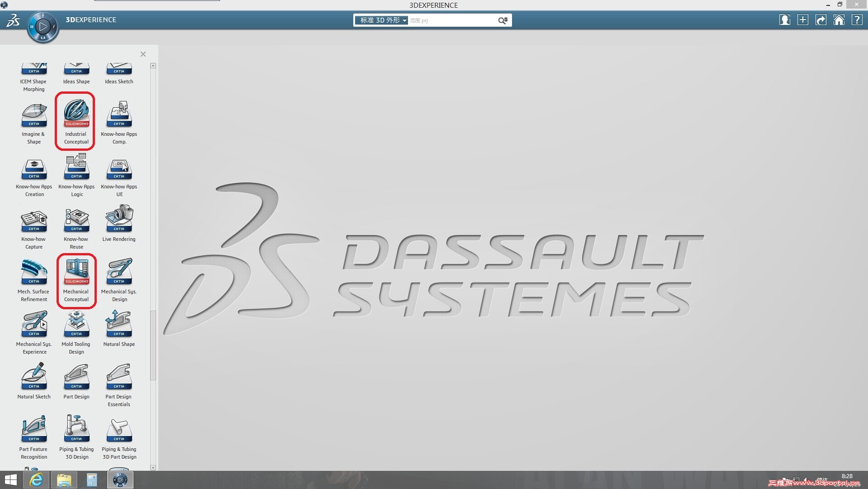868x489 pixels.
Task: Click the apps panel scrollbar up arrow
Action: click(153, 66)
